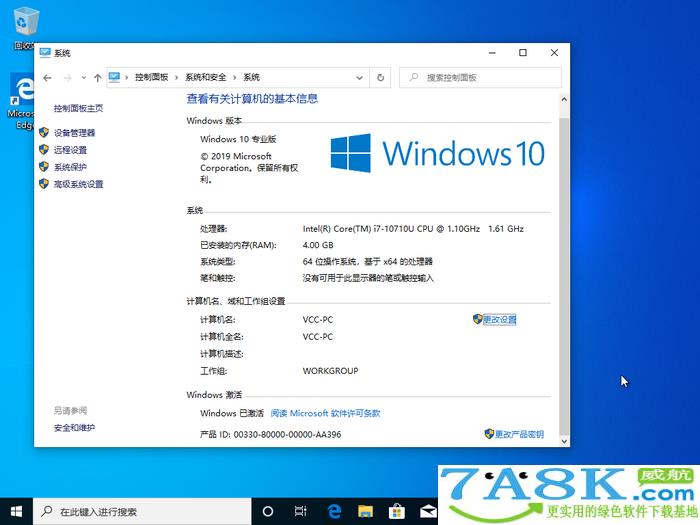Open Mail app from taskbar

click(x=427, y=512)
